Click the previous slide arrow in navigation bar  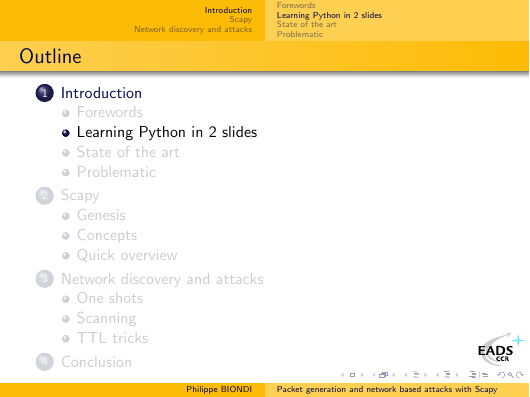coord(342,375)
